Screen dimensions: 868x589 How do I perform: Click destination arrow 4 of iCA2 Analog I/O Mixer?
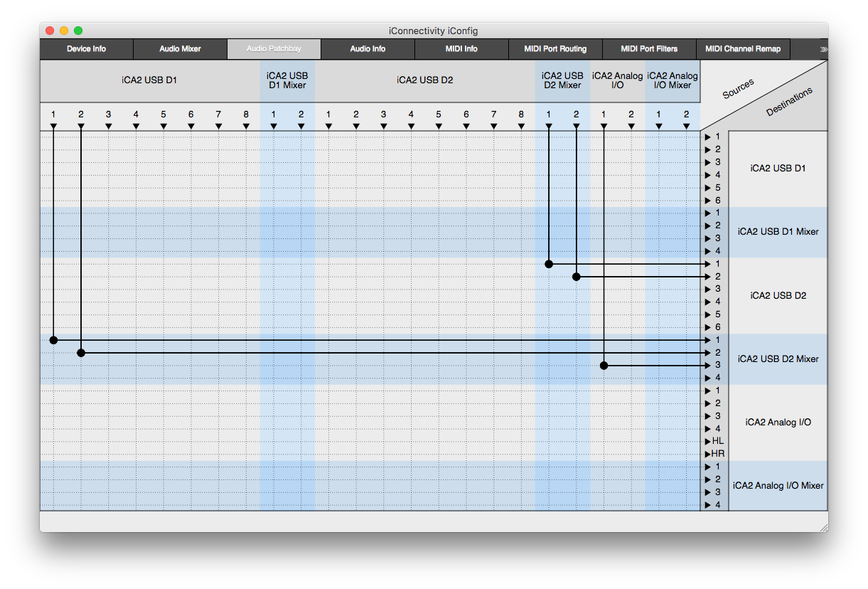708,505
